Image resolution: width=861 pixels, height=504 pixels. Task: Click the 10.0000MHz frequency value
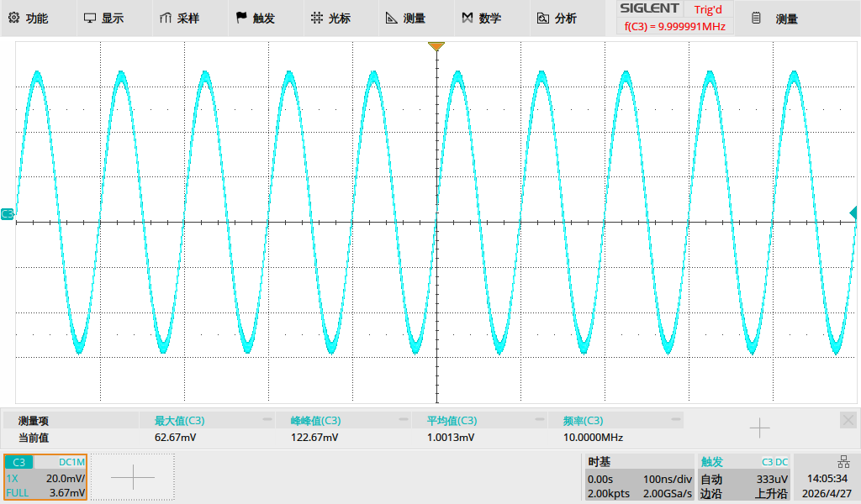(593, 438)
